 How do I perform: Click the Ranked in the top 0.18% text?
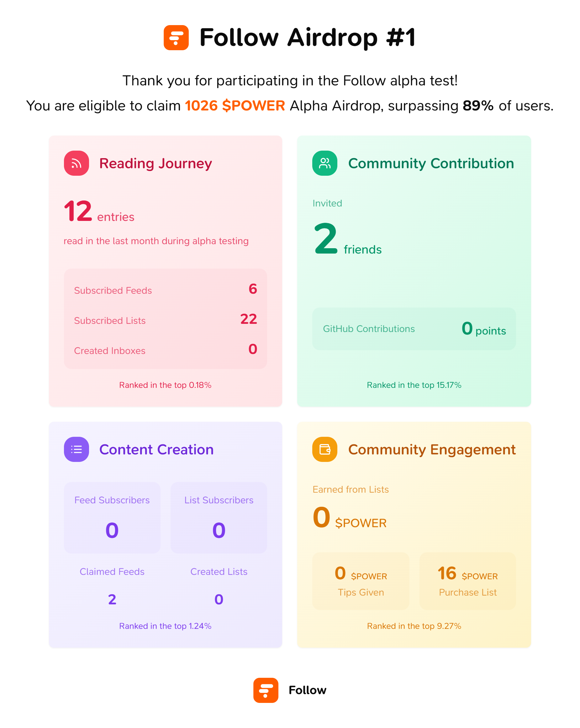coord(165,385)
